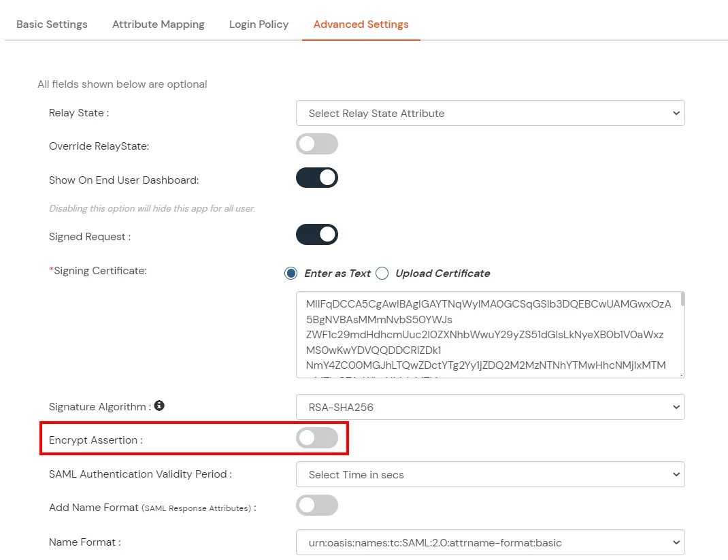
Task: Open the Attribute Mapping tab
Action: coord(158,24)
